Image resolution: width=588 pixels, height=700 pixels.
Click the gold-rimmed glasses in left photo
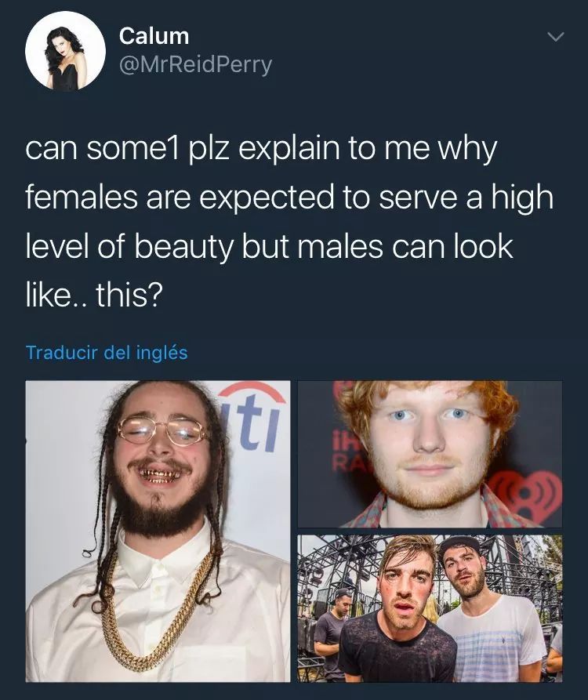pos(163,430)
